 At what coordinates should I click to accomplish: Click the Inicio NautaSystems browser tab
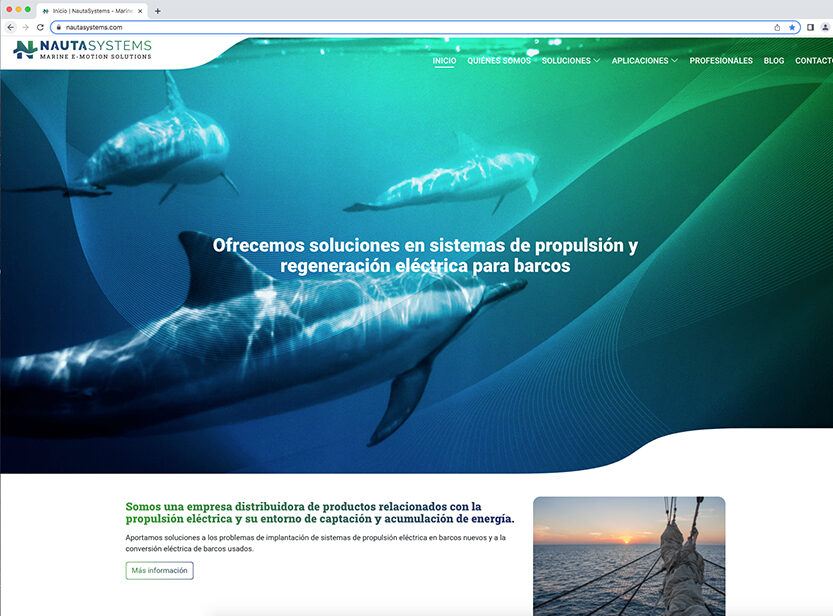click(88, 10)
